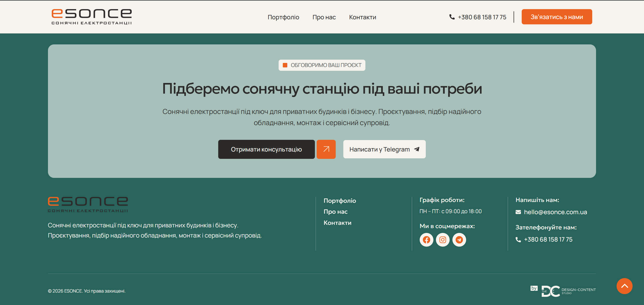Click the © 2026 ESONCE copyright text
Image resolution: width=644 pixels, height=305 pixels.
87,291
